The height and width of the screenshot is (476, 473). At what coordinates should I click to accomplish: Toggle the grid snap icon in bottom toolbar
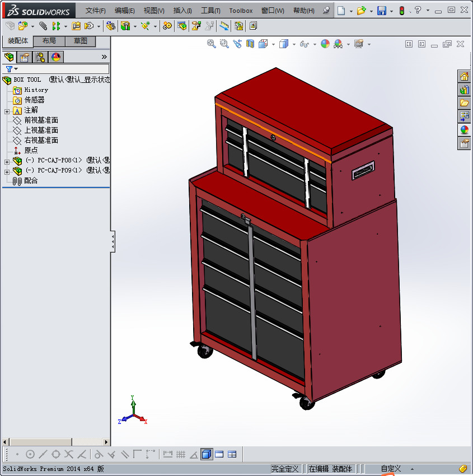(181, 455)
